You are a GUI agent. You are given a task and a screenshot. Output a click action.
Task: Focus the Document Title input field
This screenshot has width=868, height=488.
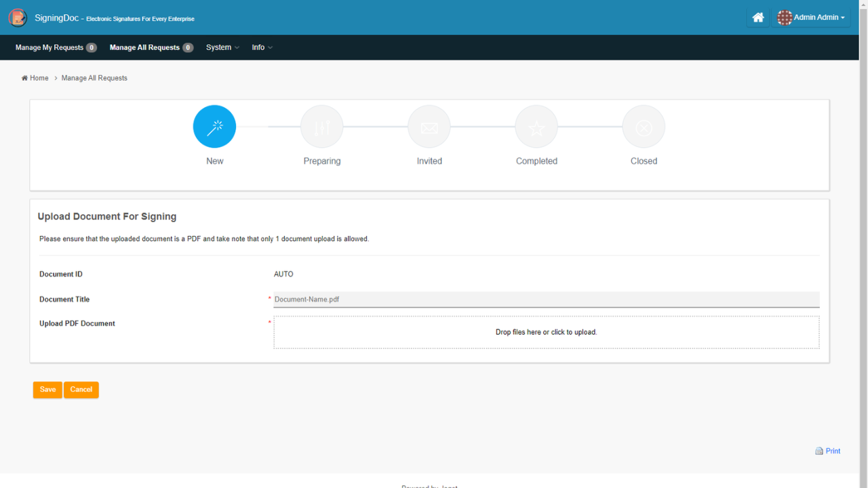[x=546, y=299]
